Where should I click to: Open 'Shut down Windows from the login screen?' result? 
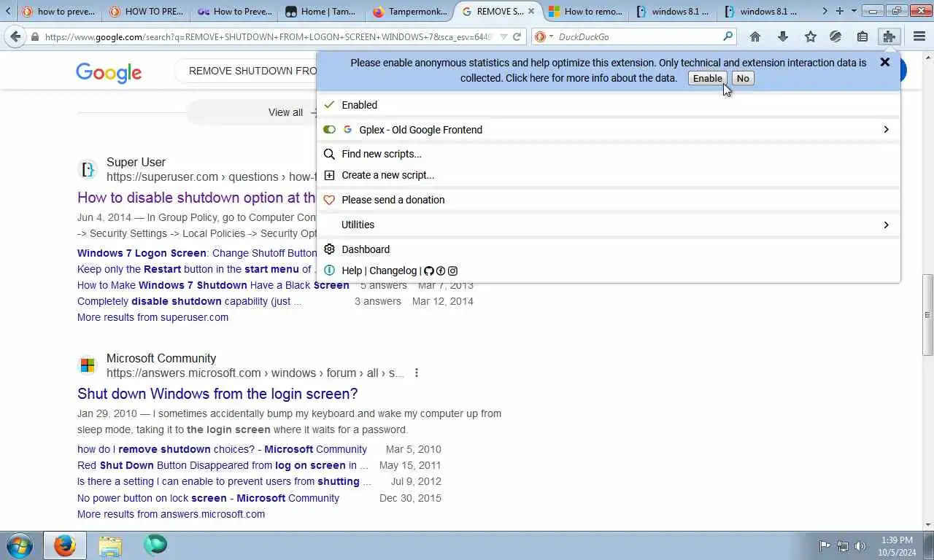pyautogui.click(x=217, y=394)
